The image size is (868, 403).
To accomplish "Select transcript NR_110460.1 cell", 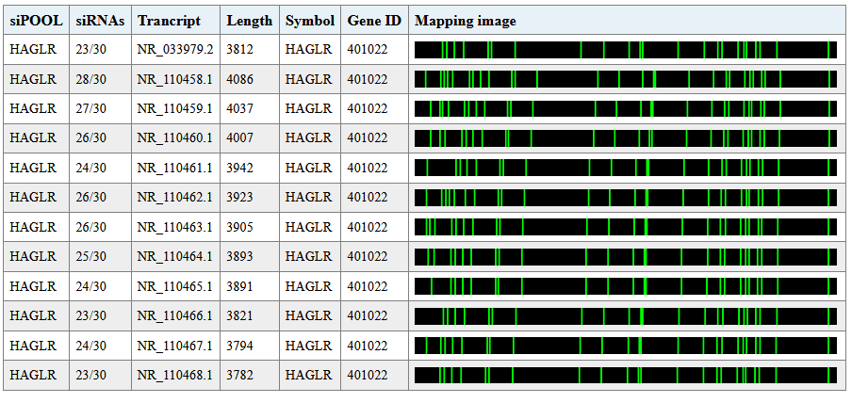I will click(x=175, y=138).
